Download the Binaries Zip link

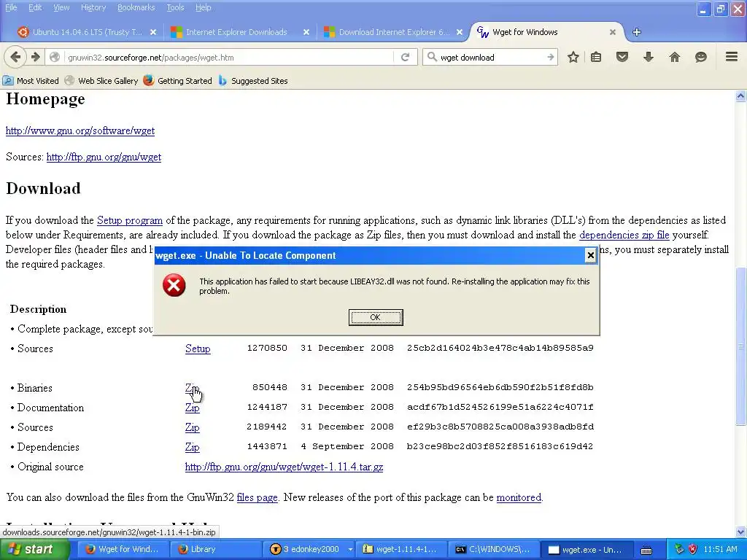coord(192,388)
